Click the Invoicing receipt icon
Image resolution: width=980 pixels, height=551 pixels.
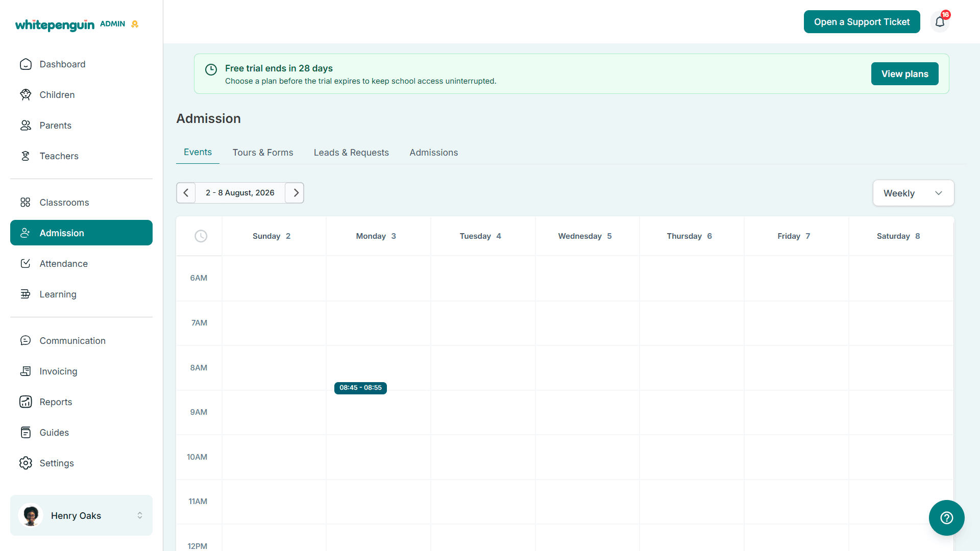click(26, 371)
